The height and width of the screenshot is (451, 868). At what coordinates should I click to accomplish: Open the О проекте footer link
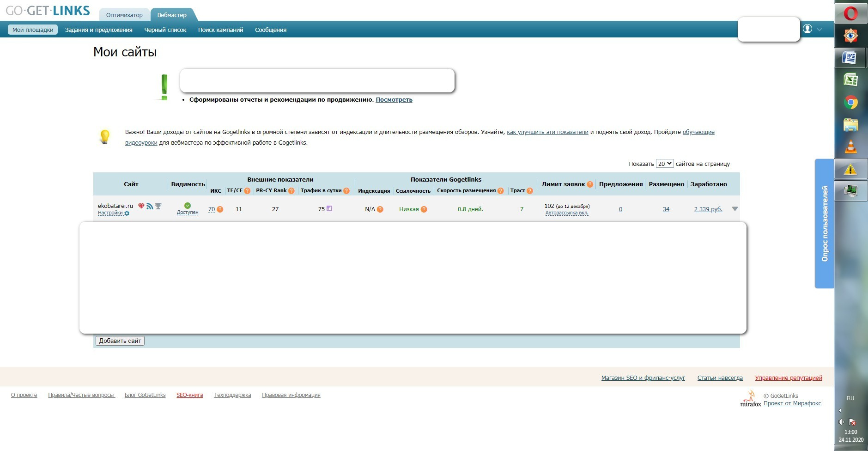tap(24, 395)
